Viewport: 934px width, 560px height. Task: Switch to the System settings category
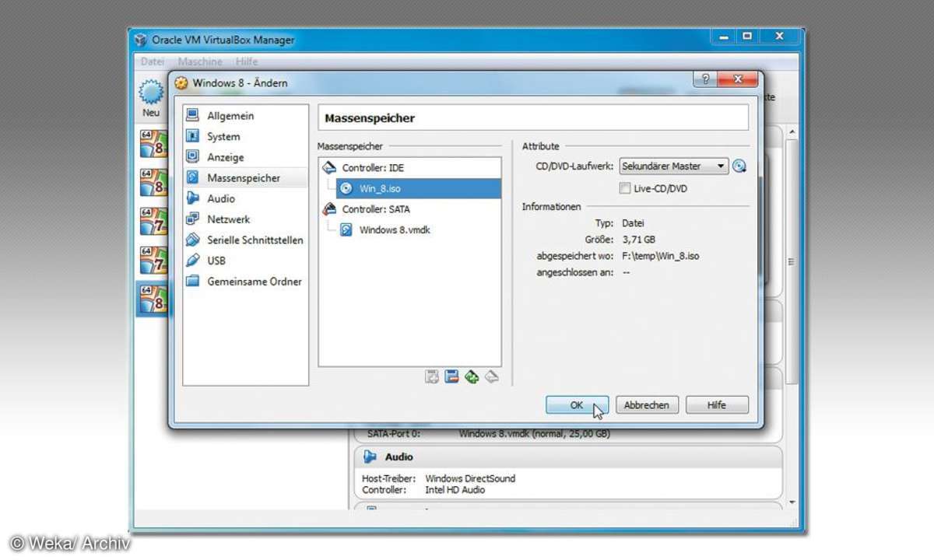(x=223, y=137)
